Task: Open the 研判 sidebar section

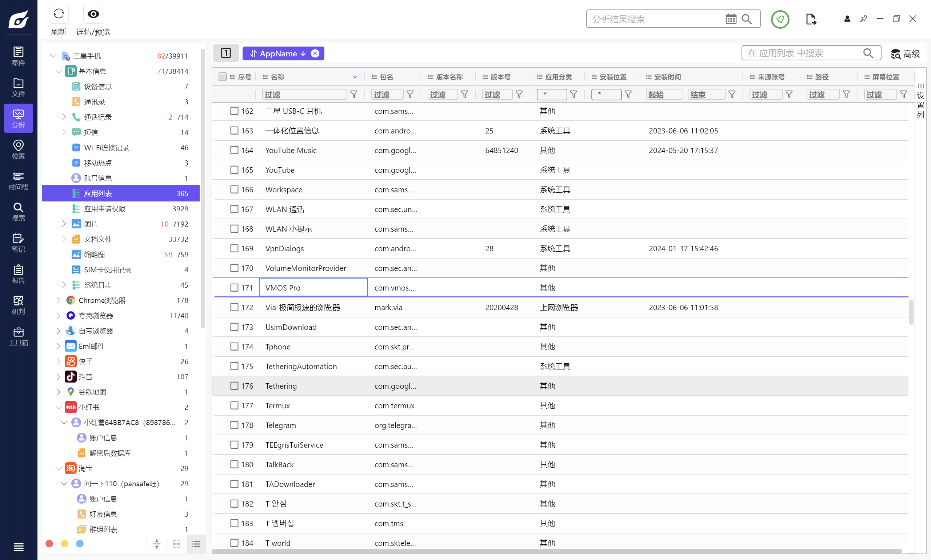Action: [x=18, y=305]
